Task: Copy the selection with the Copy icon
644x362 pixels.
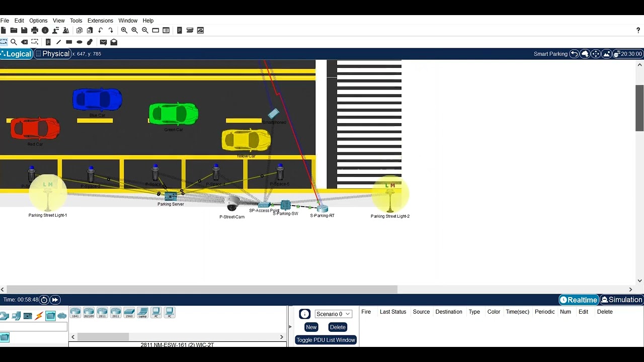Action: point(79,30)
